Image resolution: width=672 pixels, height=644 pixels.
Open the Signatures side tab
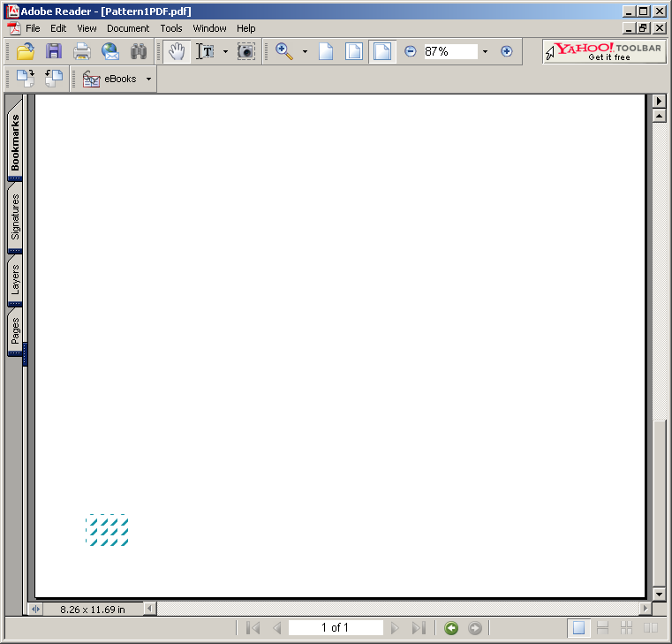click(x=15, y=217)
